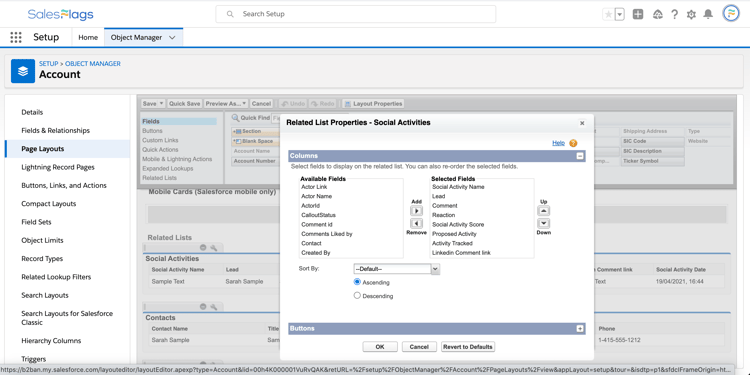Open Compact Layouts in the sidebar
Image resolution: width=750 pixels, height=375 pixels.
pos(49,204)
